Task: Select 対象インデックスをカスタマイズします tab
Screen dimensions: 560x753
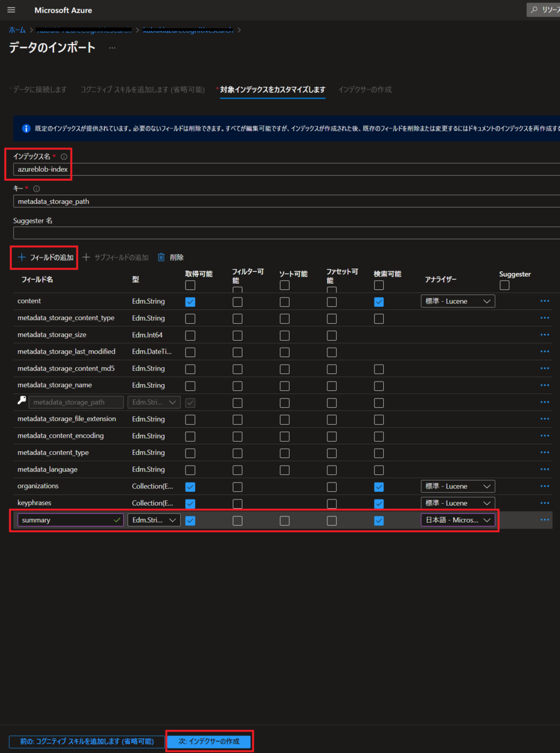Action: (273, 90)
